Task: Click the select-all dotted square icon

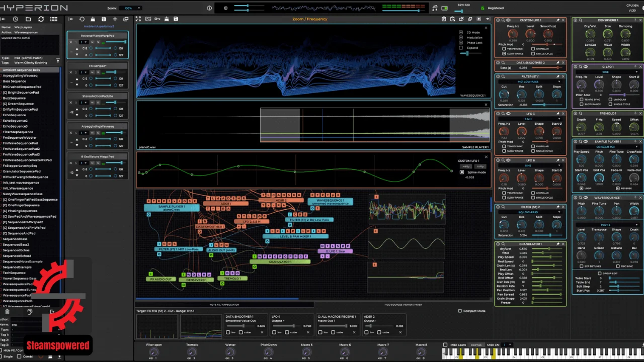Action: 478,19
